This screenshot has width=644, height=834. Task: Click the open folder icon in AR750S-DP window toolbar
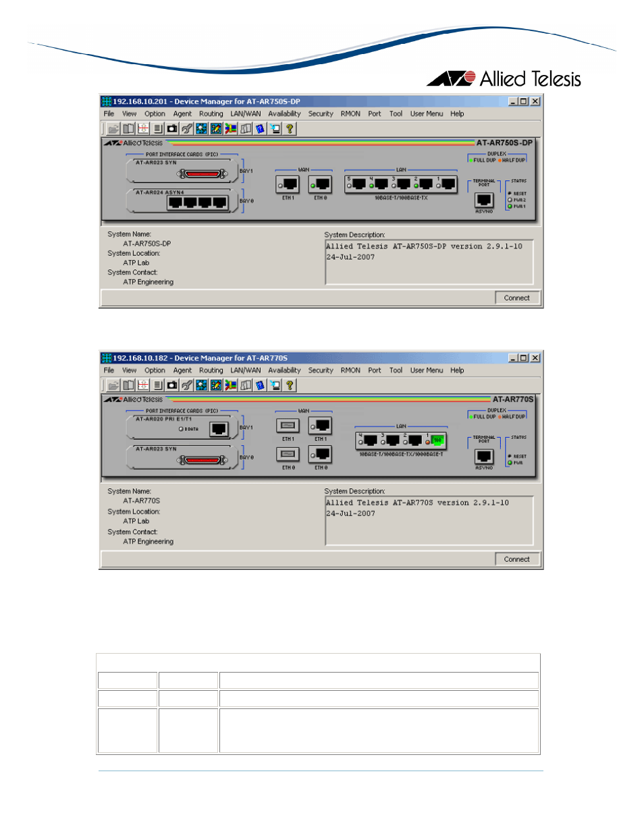point(113,128)
